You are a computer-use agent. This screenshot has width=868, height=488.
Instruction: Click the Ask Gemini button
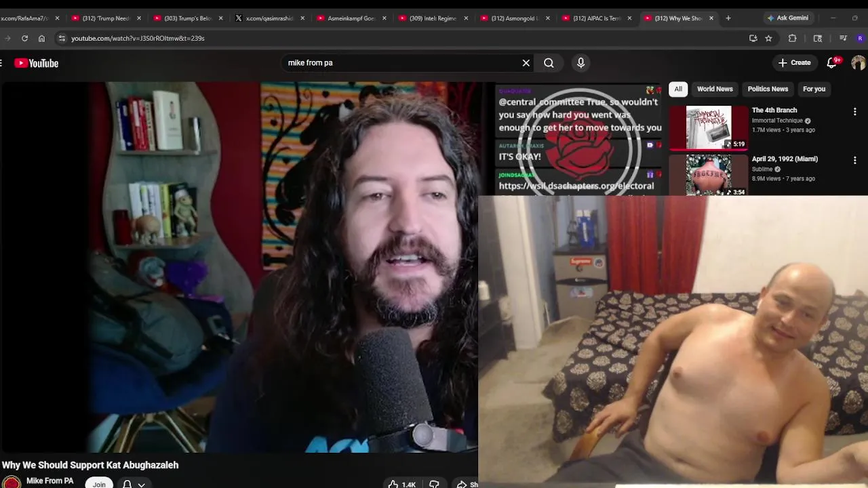coord(787,18)
